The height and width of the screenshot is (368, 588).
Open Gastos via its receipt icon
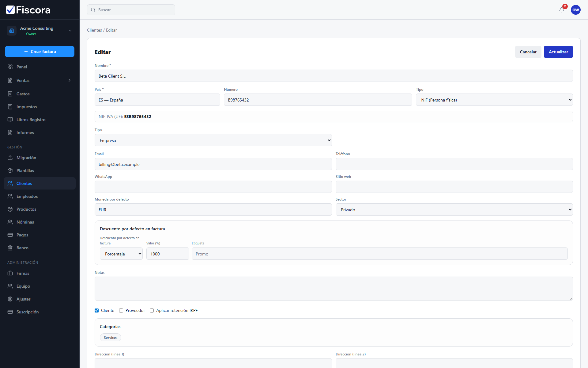pos(10,94)
